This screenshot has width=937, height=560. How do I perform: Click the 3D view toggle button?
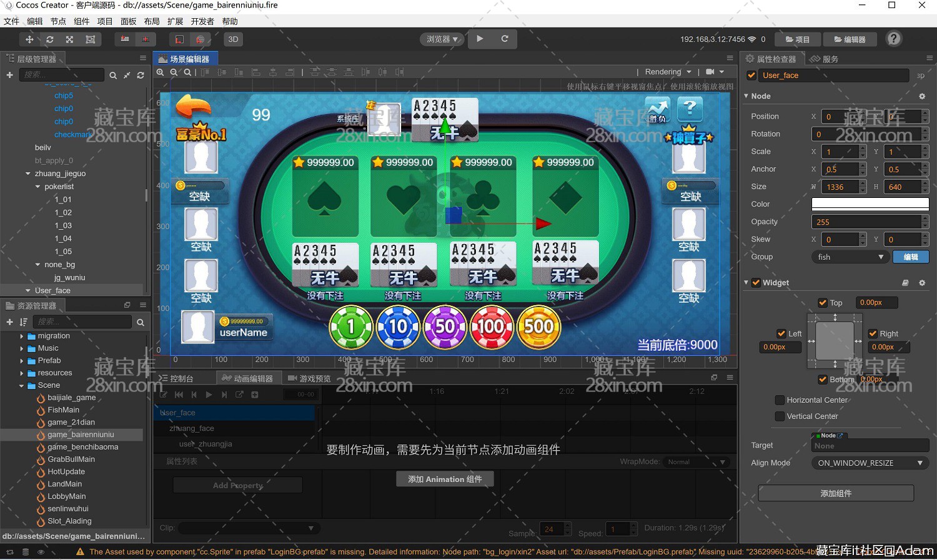coord(233,39)
